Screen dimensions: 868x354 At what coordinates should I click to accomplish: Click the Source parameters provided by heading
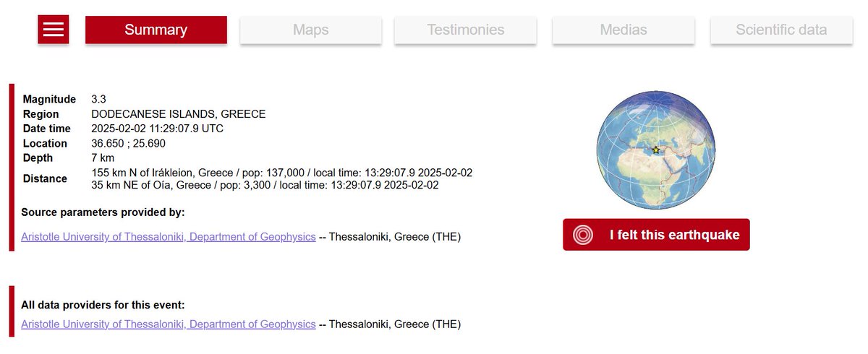click(x=103, y=212)
